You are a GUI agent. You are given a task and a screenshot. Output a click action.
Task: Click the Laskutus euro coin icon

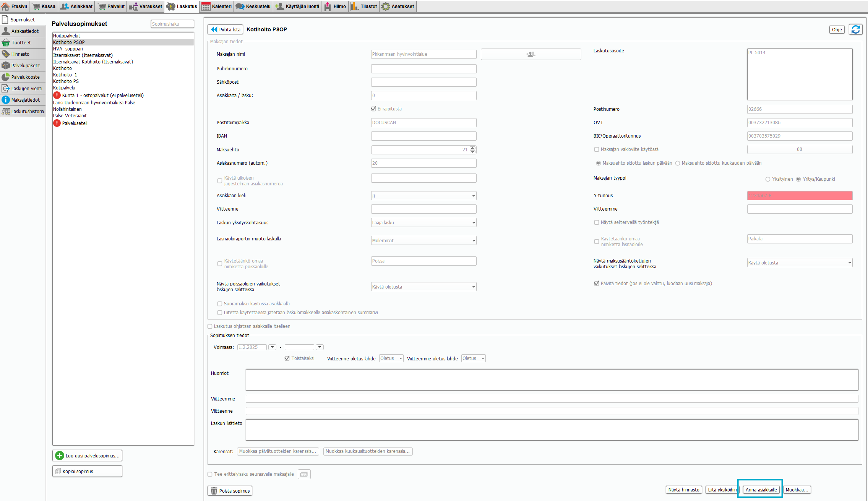pos(171,6)
